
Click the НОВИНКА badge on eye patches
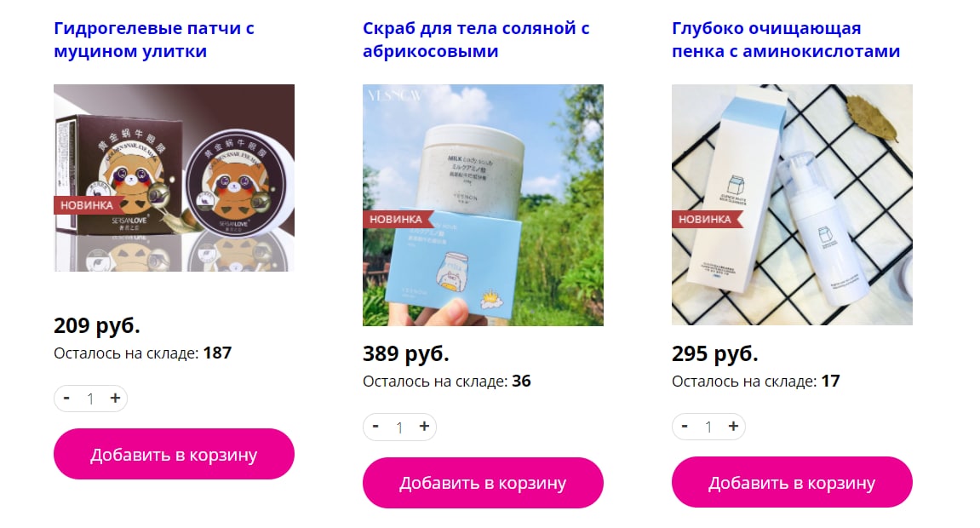click(87, 205)
